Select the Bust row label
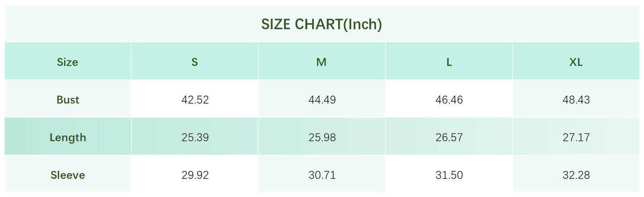Viewport: 644px width, 197px height. click(68, 100)
